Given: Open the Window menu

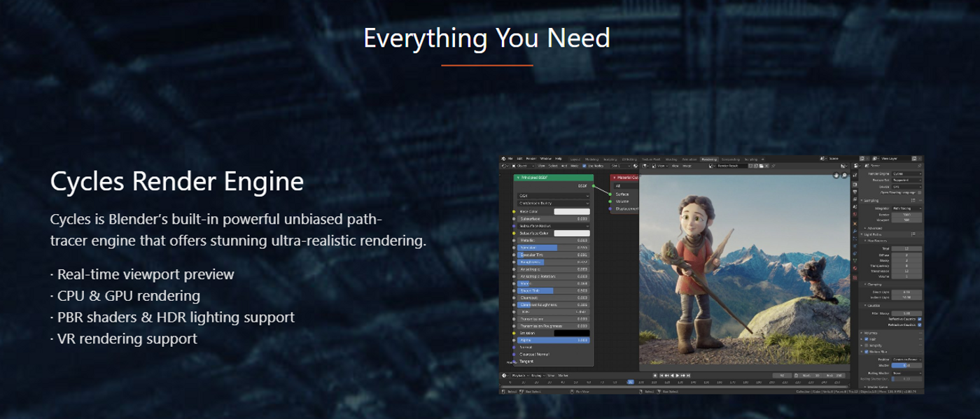Looking at the screenshot, I should point(545,159).
